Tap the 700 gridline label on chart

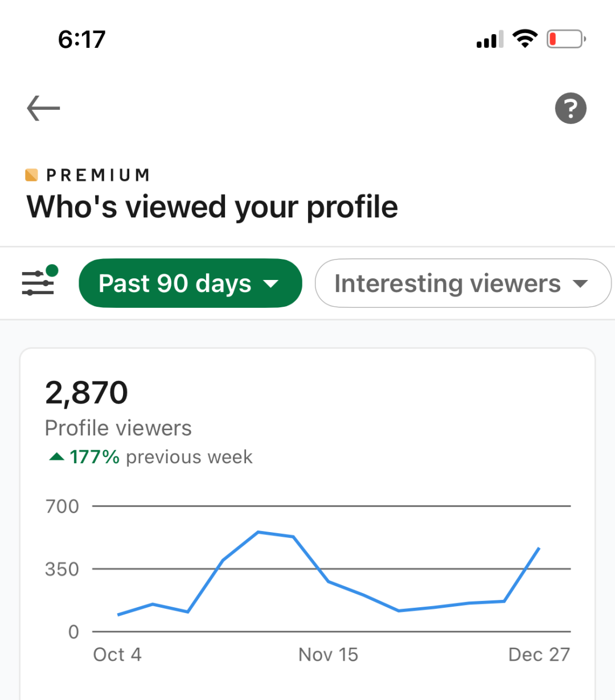(62, 506)
